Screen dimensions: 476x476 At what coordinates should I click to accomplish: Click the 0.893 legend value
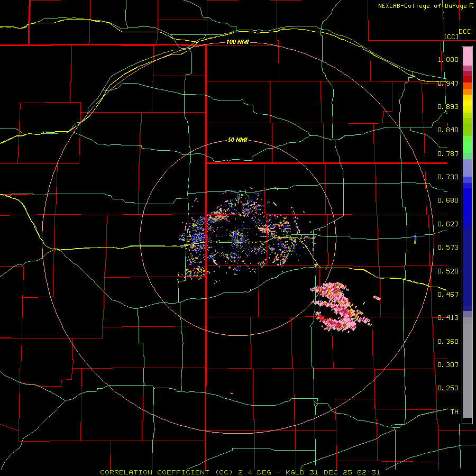[448, 106]
